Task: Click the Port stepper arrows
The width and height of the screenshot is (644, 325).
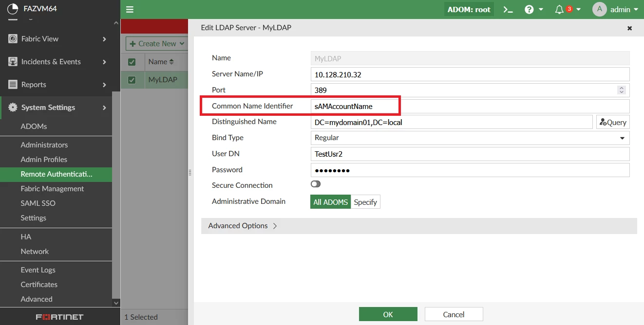Action: [621, 90]
